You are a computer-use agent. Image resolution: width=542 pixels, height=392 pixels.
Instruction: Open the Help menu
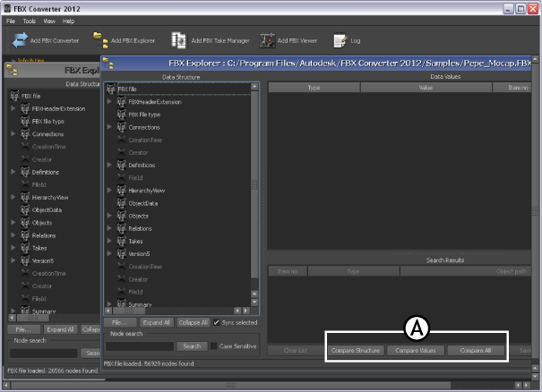pyautogui.click(x=68, y=21)
